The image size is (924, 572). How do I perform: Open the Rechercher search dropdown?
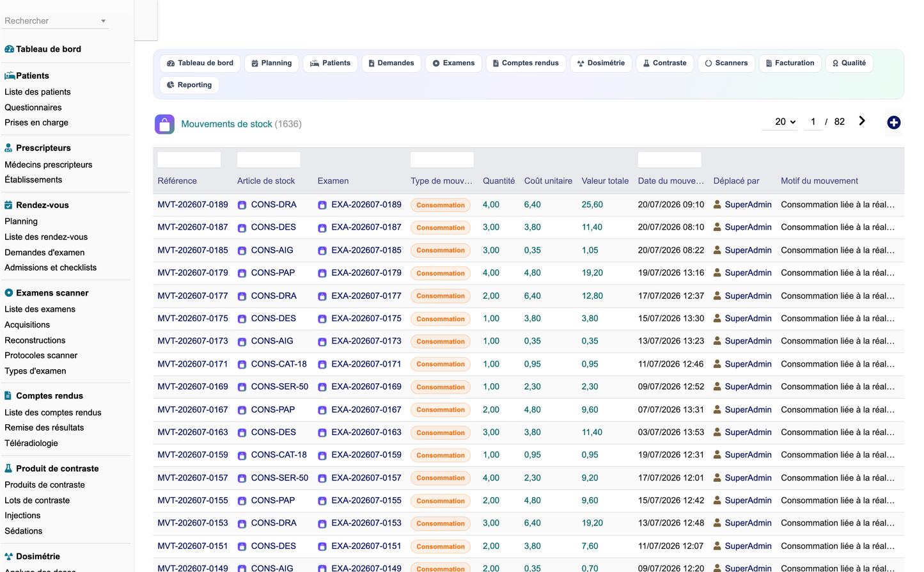click(x=56, y=21)
